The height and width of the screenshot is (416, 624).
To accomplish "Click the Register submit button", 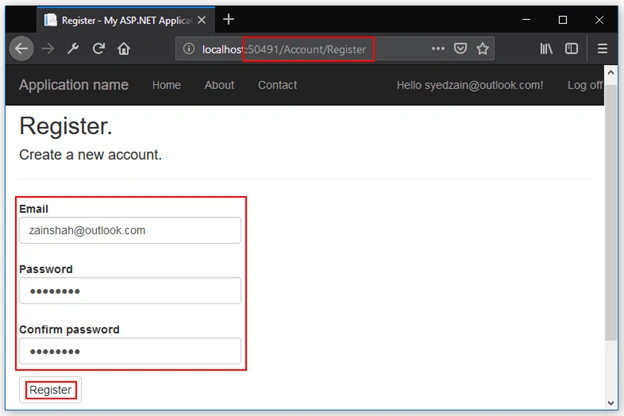I will 51,390.
